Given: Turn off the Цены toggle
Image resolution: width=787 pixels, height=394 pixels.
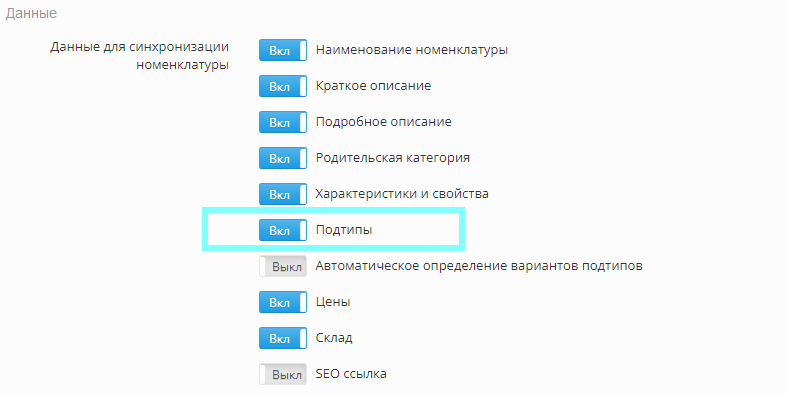Looking at the screenshot, I should coord(283,302).
